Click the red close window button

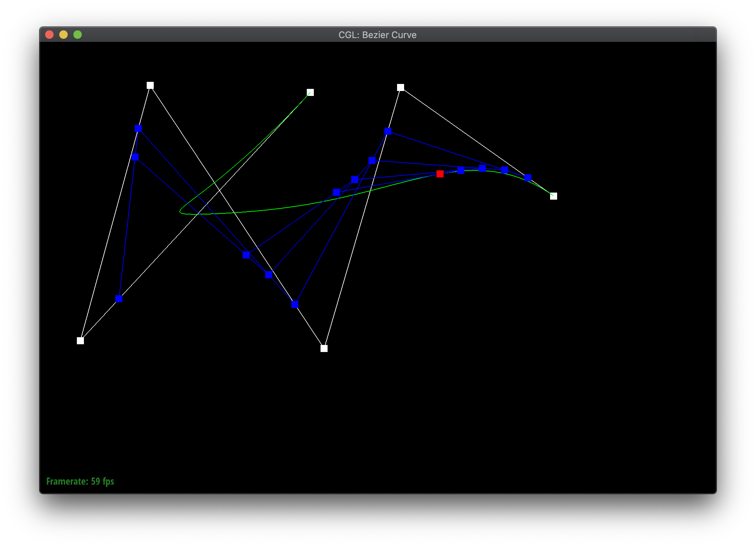(49, 35)
